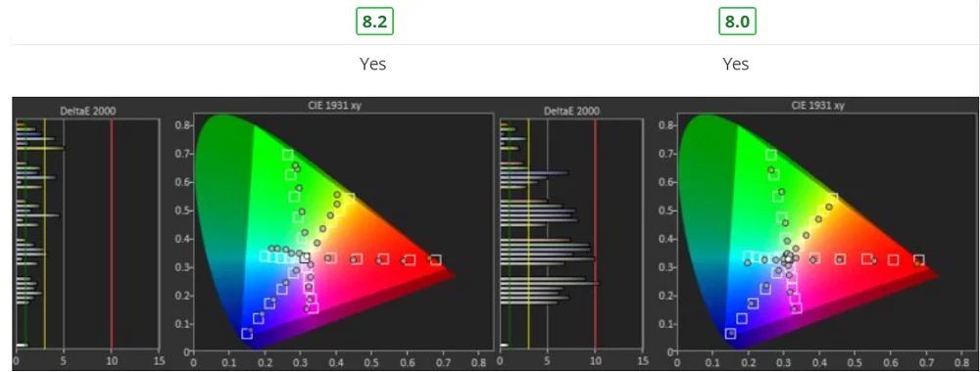Click red primary target square in right CIE chart
This screenshot has height=372, width=980.
click(919, 259)
